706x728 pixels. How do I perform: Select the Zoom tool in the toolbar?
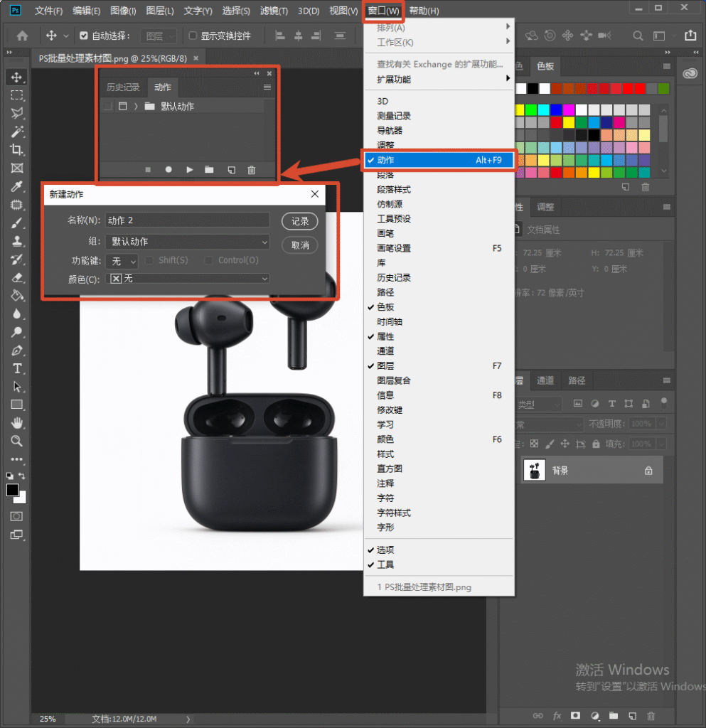pyautogui.click(x=17, y=441)
